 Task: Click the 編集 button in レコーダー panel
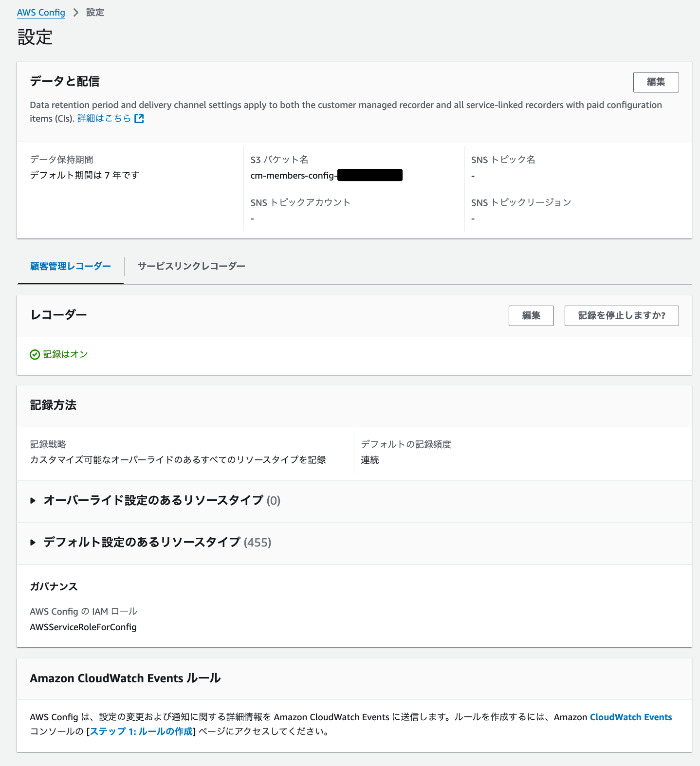click(x=531, y=316)
